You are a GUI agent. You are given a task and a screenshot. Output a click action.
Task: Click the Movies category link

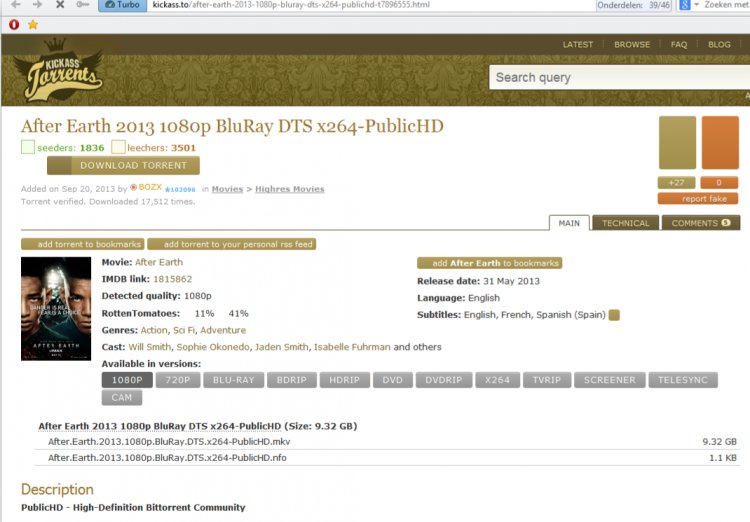[227, 189]
